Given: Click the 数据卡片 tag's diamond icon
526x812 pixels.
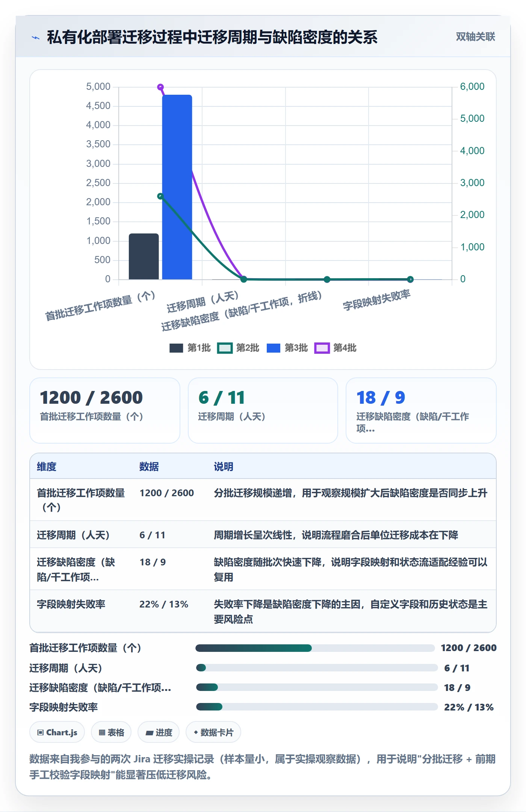Looking at the screenshot, I should [195, 732].
